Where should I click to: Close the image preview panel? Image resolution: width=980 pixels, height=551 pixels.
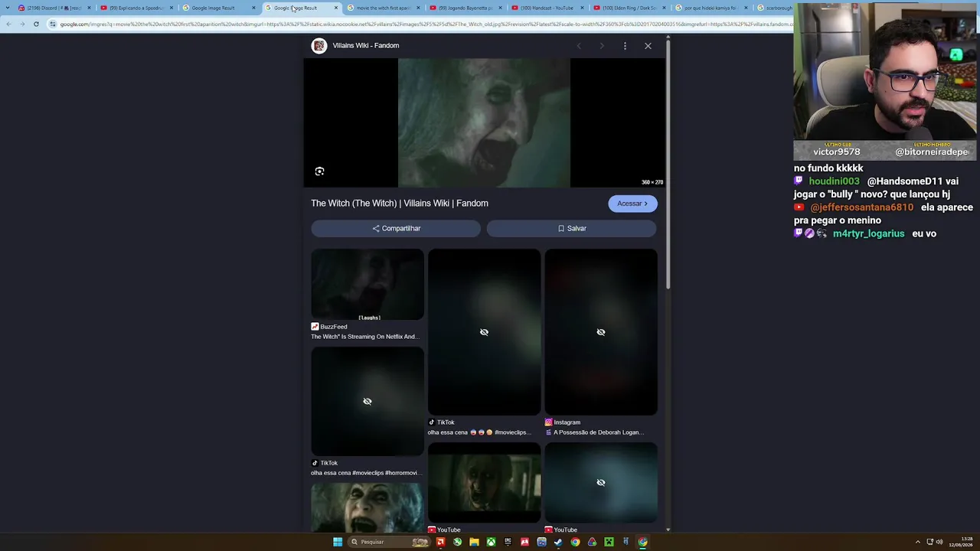tap(648, 46)
